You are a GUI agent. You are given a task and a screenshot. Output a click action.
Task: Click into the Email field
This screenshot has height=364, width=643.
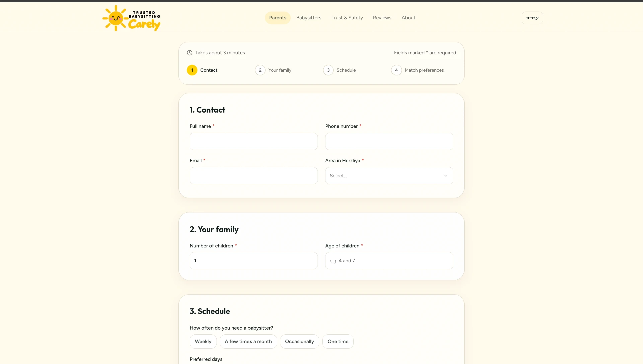(x=254, y=176)
